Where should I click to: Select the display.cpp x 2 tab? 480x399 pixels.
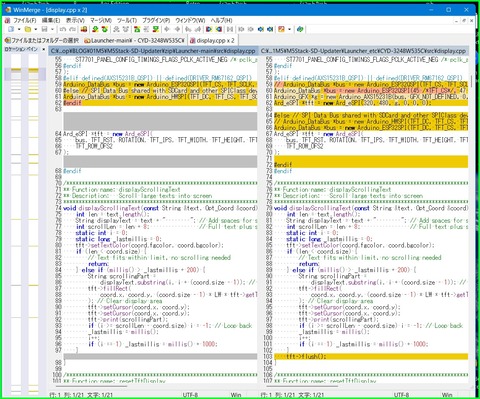coord(212,40)
